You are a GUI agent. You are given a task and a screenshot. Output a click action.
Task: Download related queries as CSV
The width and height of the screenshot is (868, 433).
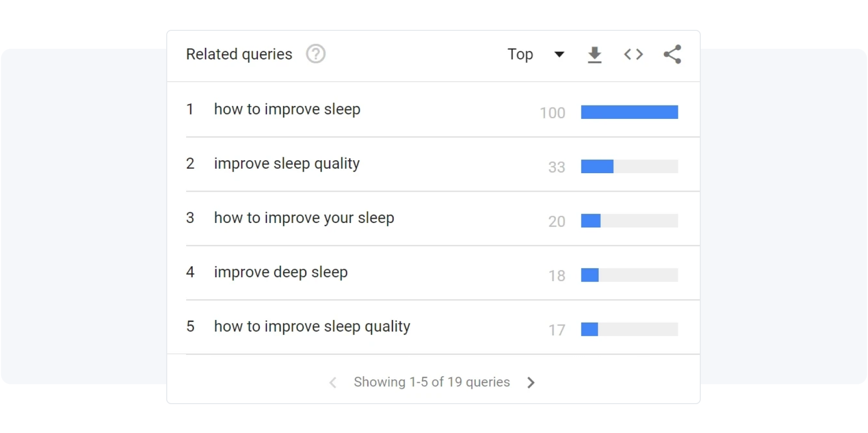pos(594,54)
